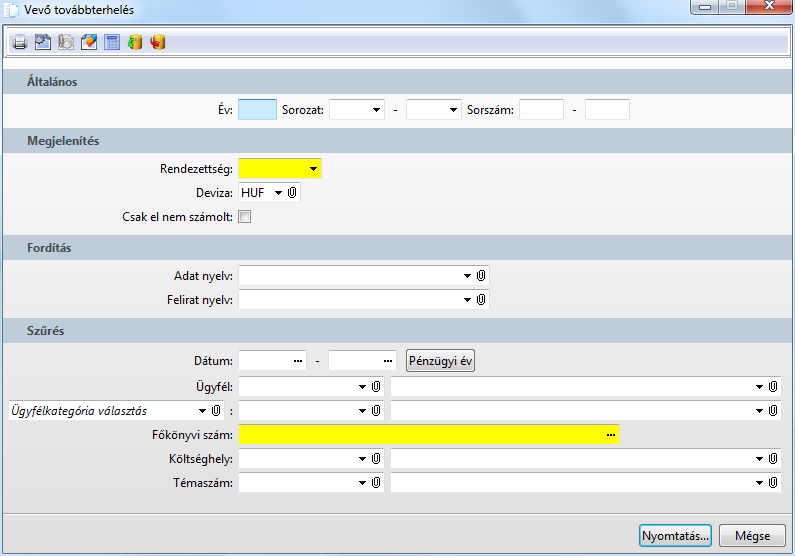Image resolution: width=795 pixels, height=556 pixels.
Task: Click the paperclip after the customer category code field
Action: [x=376, y=411]
